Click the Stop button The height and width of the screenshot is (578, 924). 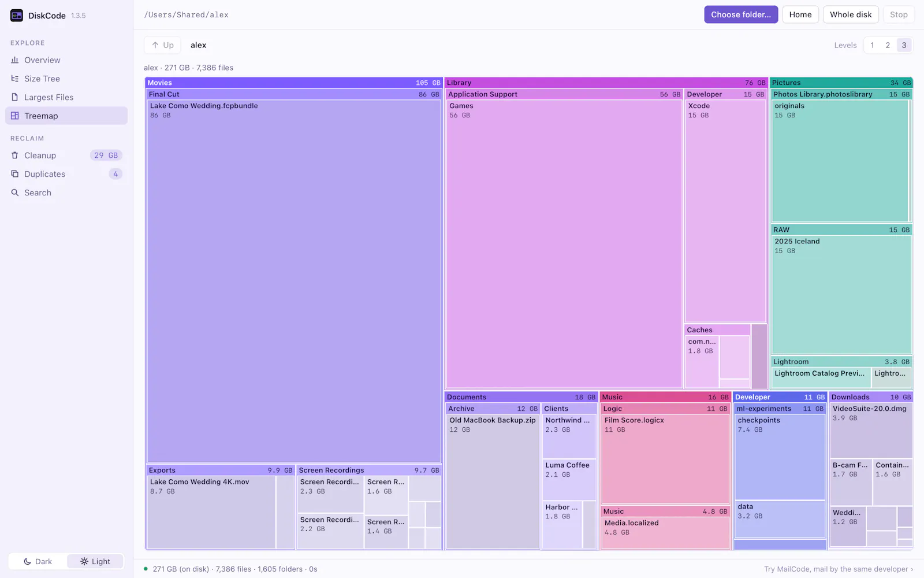(899, 14)
